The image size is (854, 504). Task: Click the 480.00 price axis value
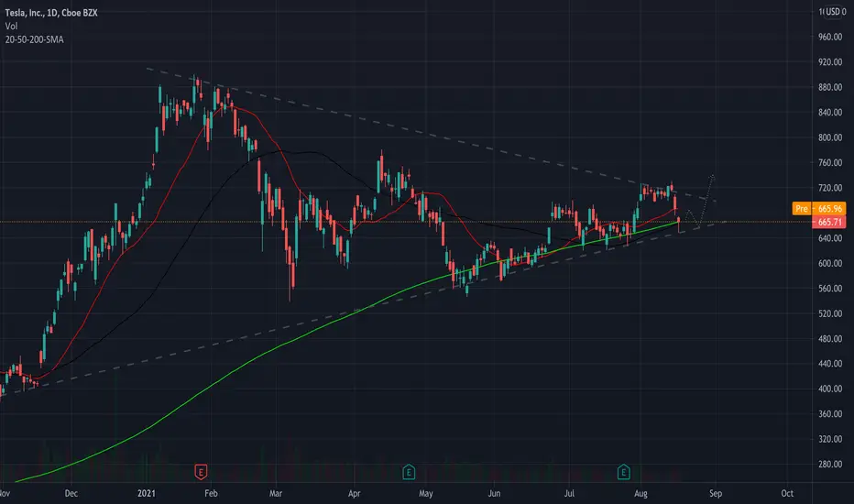point(830,338)
